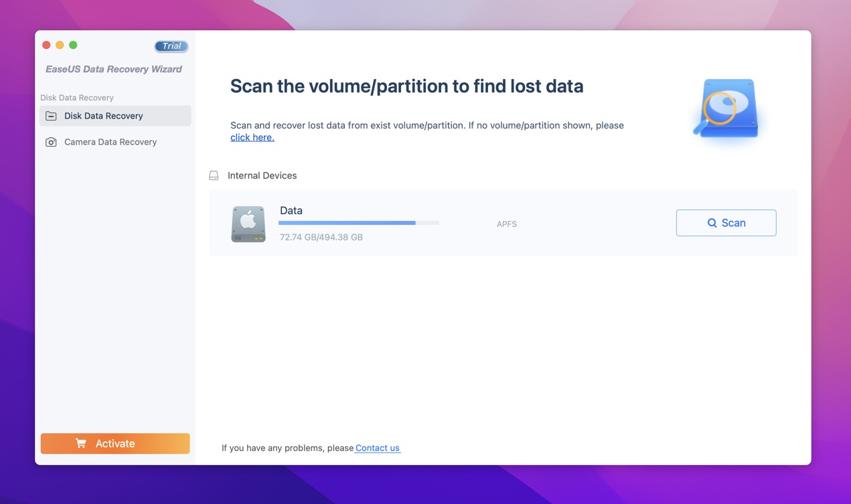Click the APFS file system label
This screenshot has height=504, width=851.
click(x=507, y=224)
